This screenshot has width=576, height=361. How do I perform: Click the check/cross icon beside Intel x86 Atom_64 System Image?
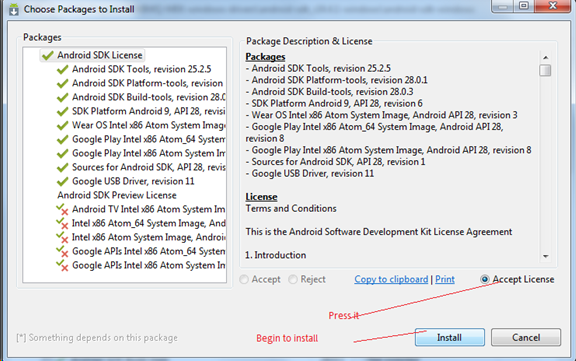tap(62, 223)
